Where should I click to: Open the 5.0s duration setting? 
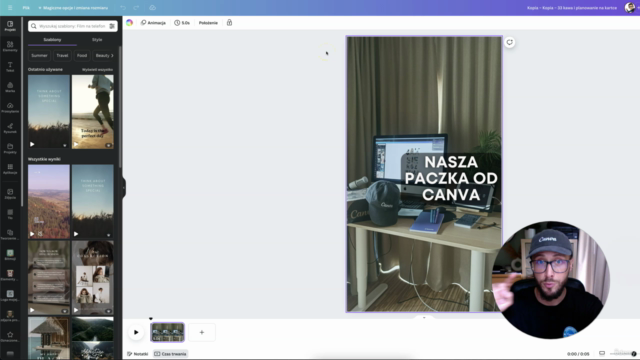coord(182,23)
